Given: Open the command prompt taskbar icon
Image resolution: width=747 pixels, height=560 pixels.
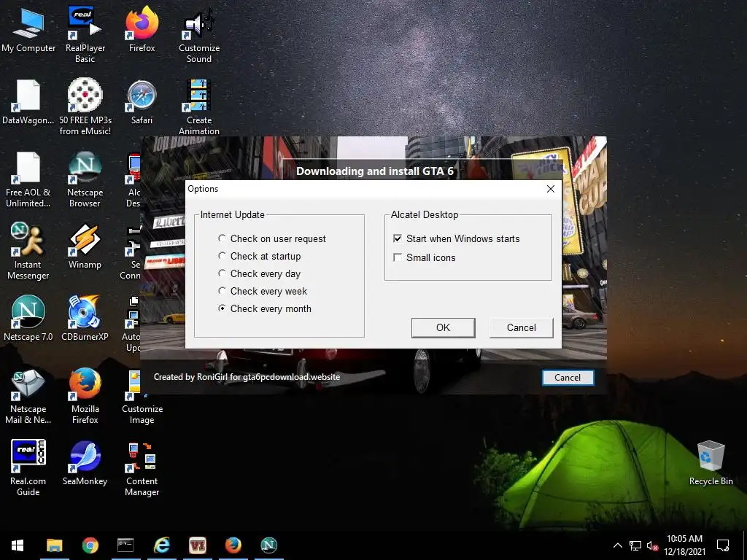Looking at the screenshot, I should point(125,545).
